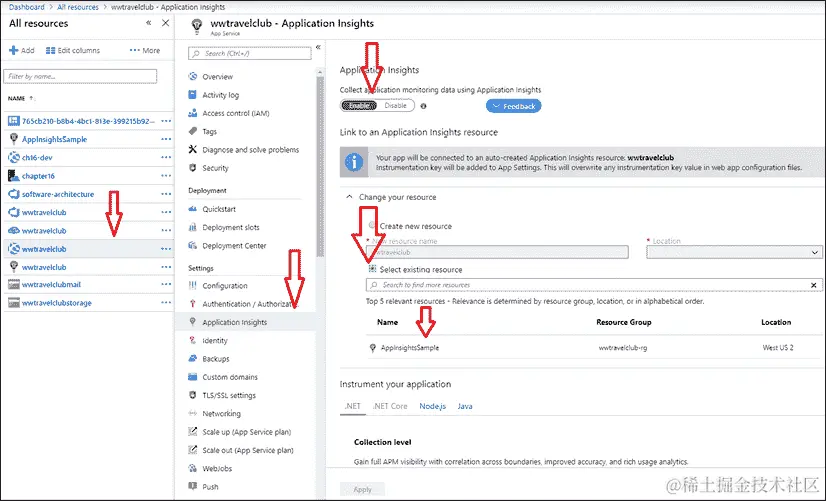
Task: Open options for the AppInsightsSample resource row
Action: (166, 139)
